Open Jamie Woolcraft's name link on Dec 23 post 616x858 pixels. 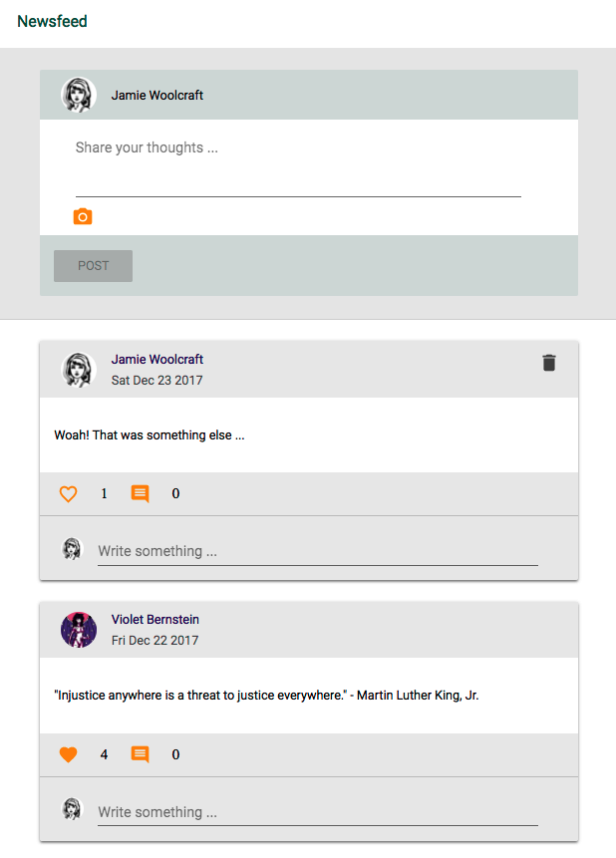(x=157, y=359)
